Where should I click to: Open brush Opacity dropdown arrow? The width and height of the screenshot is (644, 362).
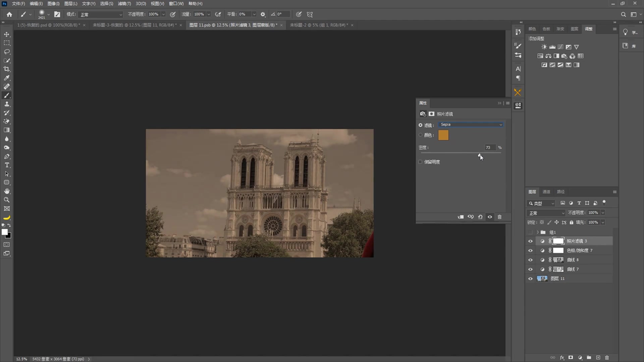point(163,14)
